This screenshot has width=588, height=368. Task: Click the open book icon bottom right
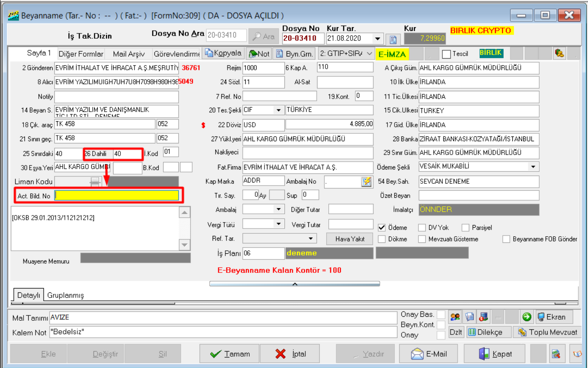pyautogui.click(x=577, y=354)
